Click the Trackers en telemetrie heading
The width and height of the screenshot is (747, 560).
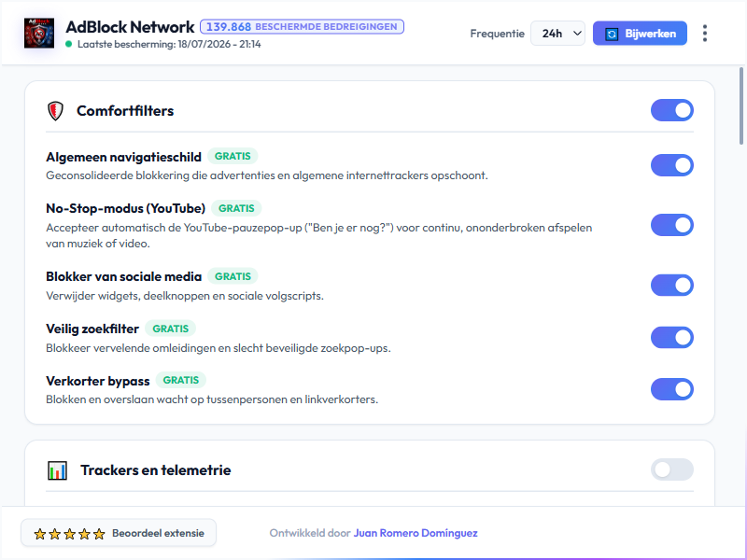(156, 470)
